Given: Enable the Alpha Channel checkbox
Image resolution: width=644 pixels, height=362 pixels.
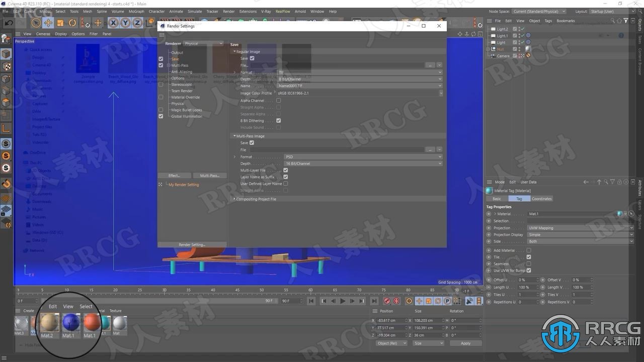Looking at the screenshot, I should pyautogui.click(x=279, y=101).
